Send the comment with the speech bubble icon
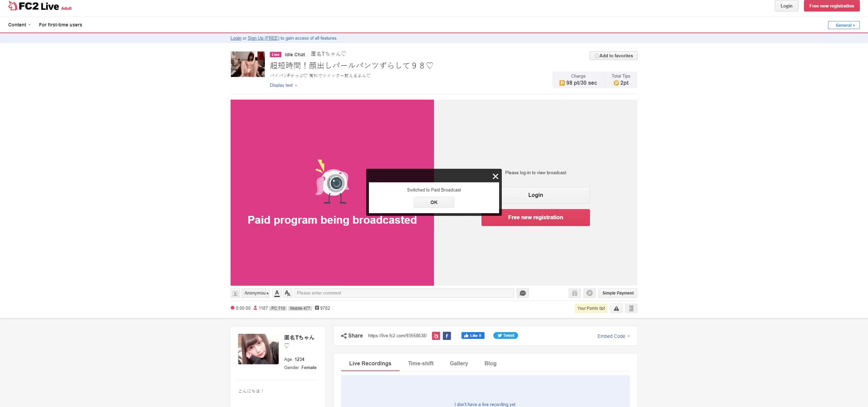The width and height of the screenshot is (868, 407). [522, 293]
